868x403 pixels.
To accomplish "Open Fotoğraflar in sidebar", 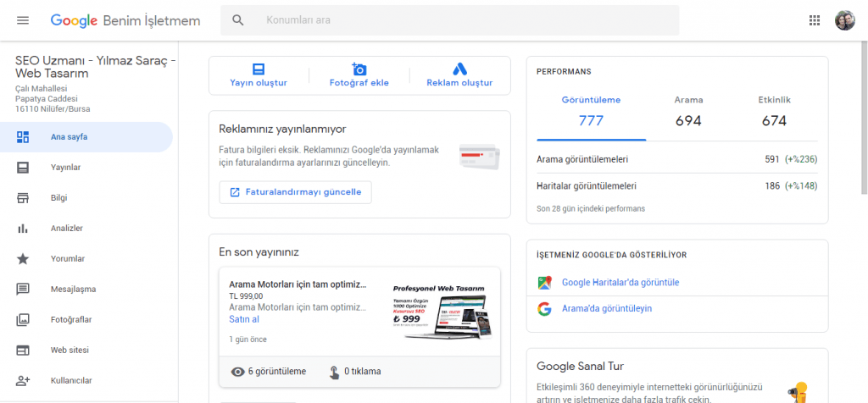I will (x=86, y=319).
